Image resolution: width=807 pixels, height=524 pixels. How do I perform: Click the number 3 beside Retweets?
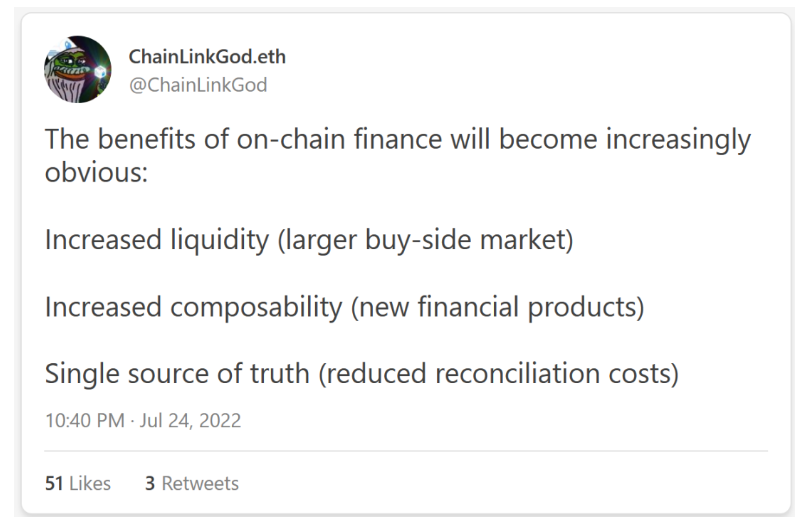pyautogui.click(x=150, y=483)
